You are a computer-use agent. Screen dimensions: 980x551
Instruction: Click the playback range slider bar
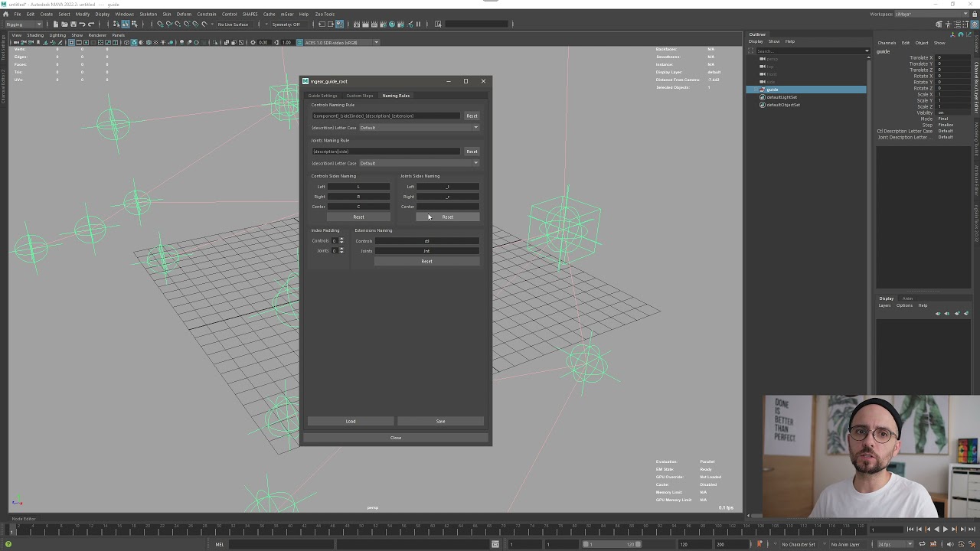pyautogui.click(x=611, y=544)
